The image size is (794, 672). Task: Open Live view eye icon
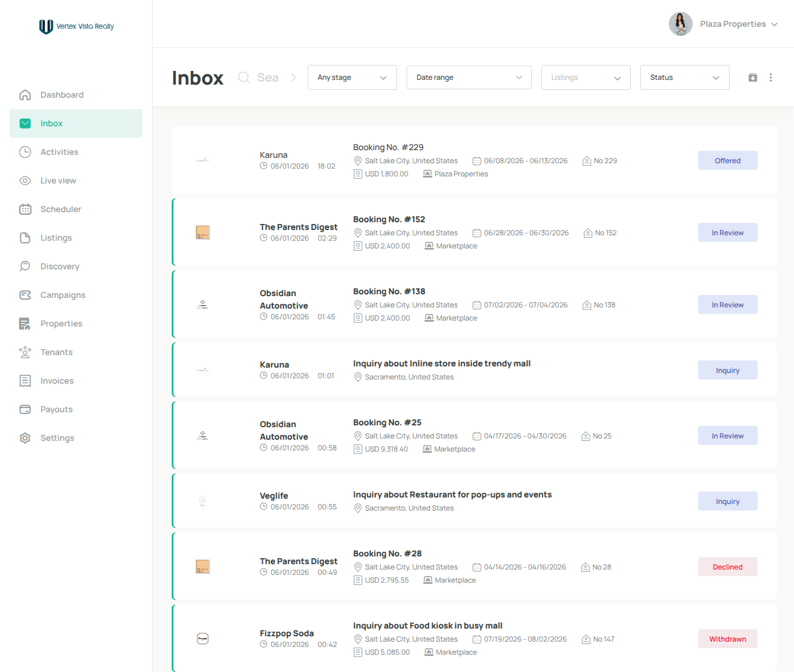pos(25,181)
